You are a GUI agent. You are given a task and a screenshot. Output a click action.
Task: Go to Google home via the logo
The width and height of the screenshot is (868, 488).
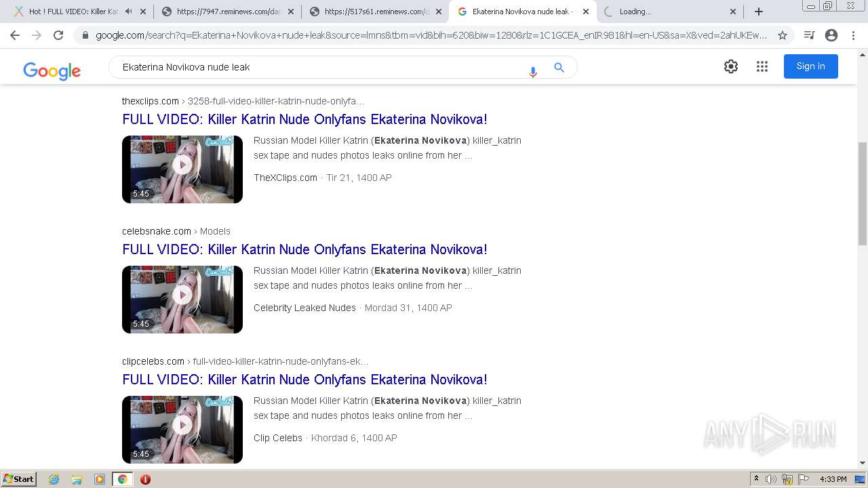click(52, 70)
